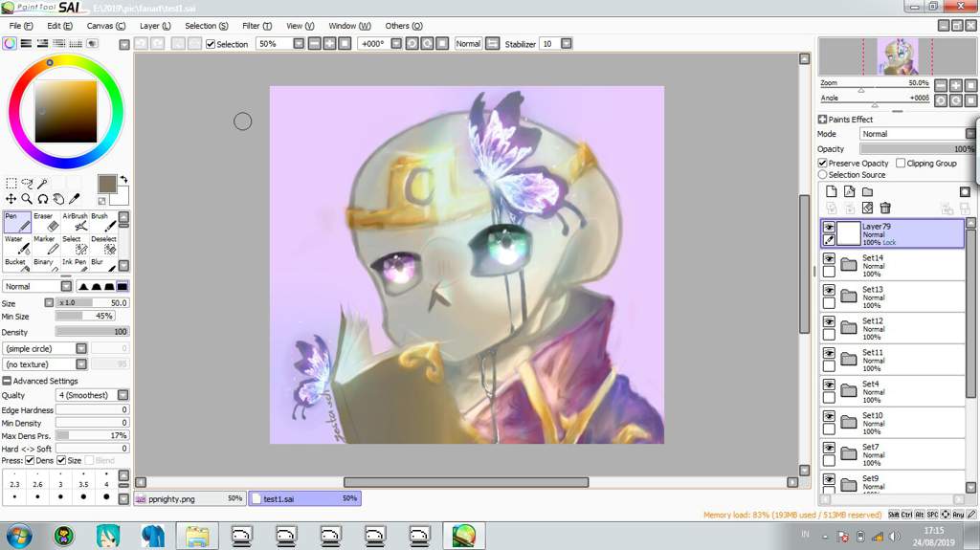Select the Marker tool
The height and width of the screenshot is (550, 980).
click(x=46, y=245)
